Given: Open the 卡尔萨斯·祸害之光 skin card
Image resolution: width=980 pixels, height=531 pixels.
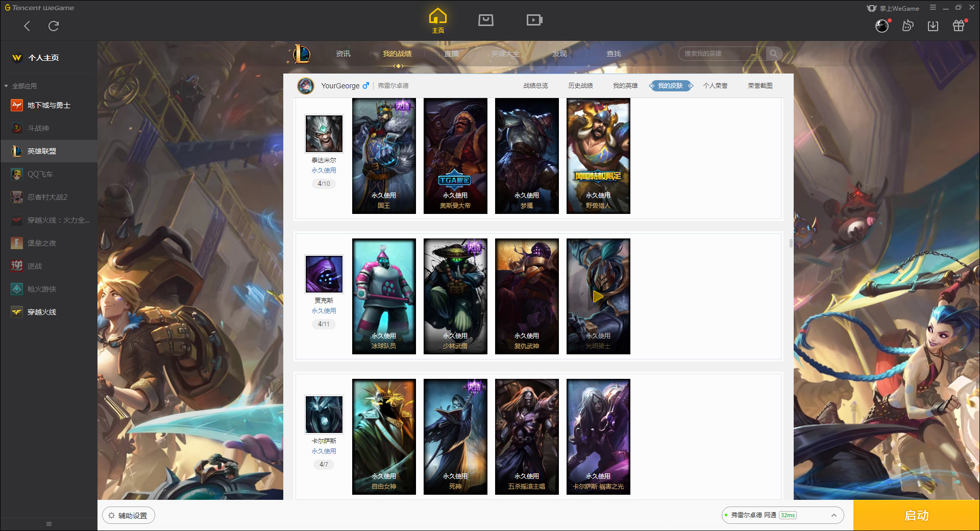Looking at the screenshot, I should click(598, 437).
